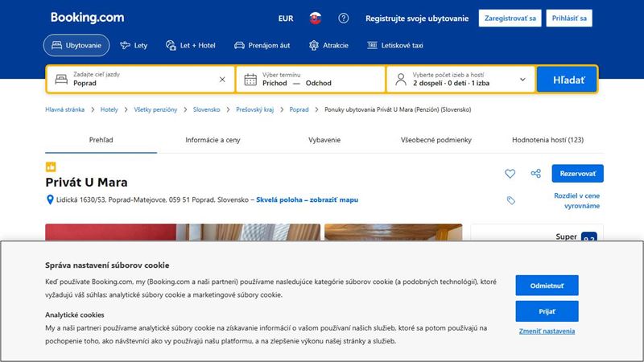Open Hotely breadcrumb link
Image resolution: width=644 pixels, height=362 pixels.
pyautogui.click(x=109, y=109)
